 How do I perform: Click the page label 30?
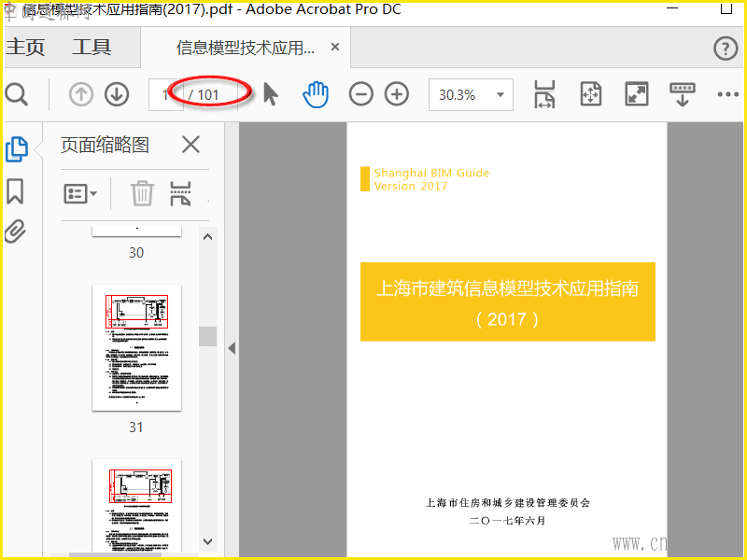pyautogui.click(x=136, y=252)
